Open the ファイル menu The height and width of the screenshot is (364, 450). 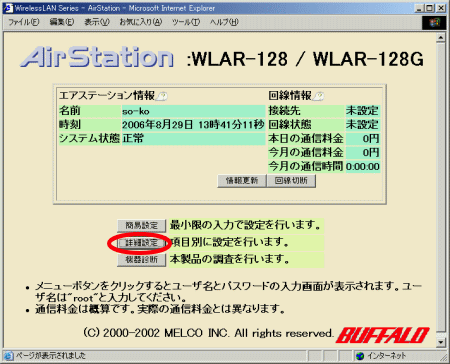pyautogui.click(x=23, y=22)
